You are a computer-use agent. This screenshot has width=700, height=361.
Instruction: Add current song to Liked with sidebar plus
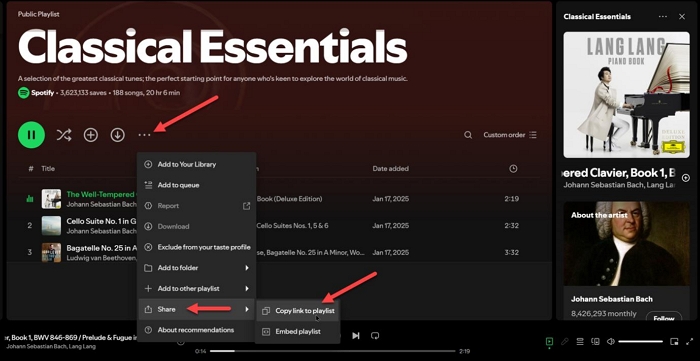[686, 178]
